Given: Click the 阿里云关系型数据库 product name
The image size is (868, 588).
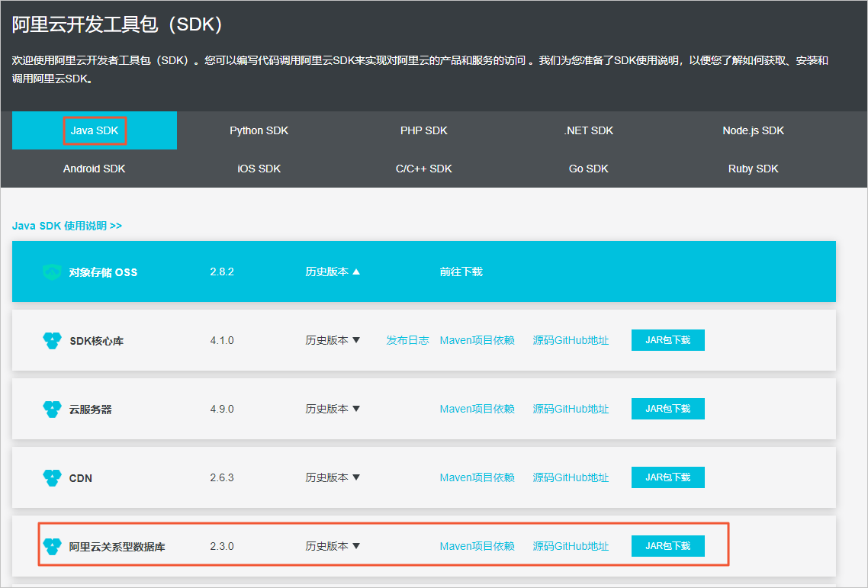Looking at the screenshot, I should [x=117, y=547].
